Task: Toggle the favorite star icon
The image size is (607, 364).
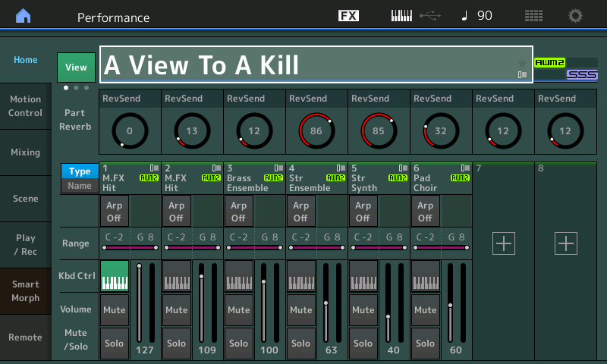Action: pyautogui.click(x=521, y=61)
